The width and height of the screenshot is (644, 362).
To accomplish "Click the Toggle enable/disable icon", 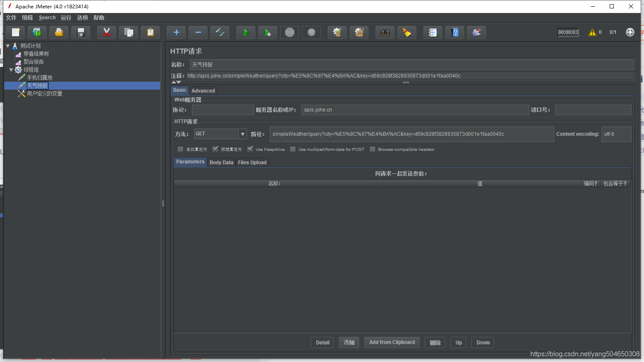I will coord(220,32).
